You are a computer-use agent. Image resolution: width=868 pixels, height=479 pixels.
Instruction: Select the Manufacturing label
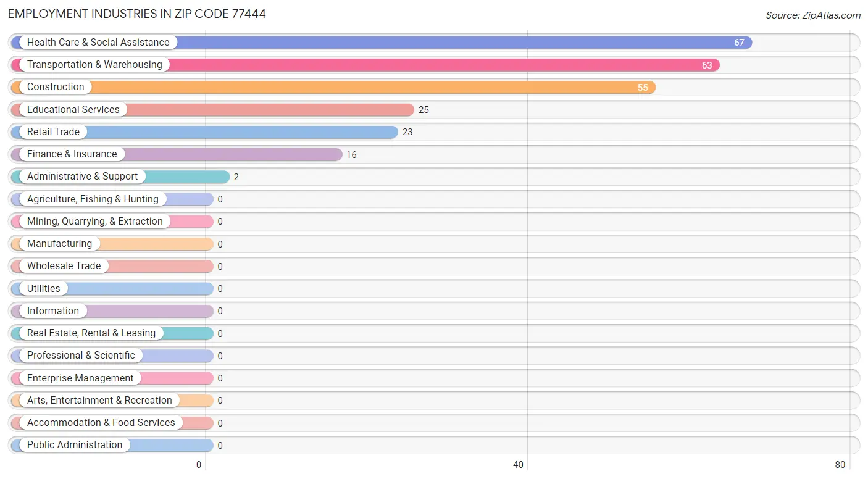[59, 243]
